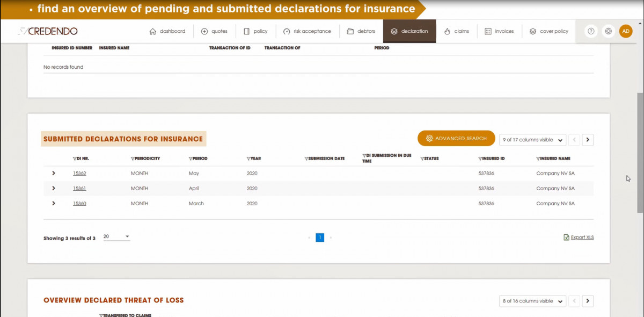Expand the row for declaration 15360

click(53, 203)
